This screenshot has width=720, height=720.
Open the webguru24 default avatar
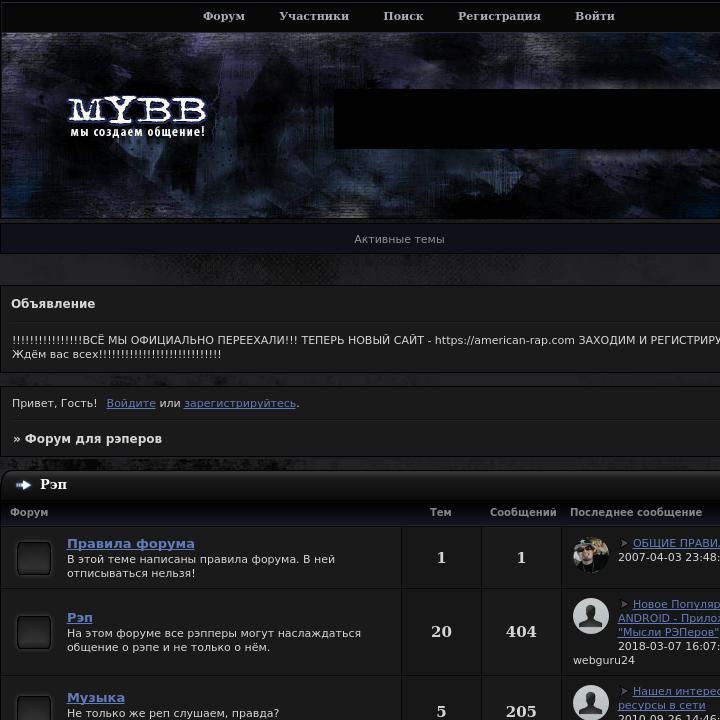(x=591, y=616)
